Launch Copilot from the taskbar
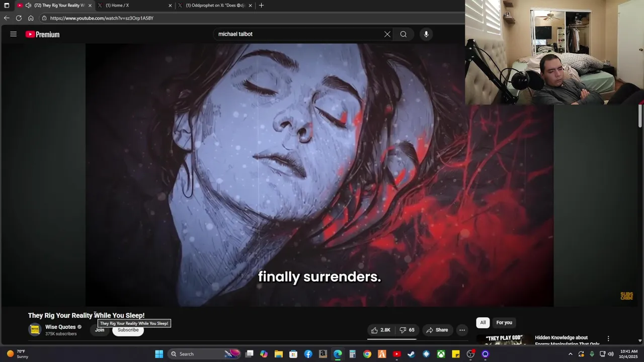This screenshot has width=644, height=362. click(264, 354)
